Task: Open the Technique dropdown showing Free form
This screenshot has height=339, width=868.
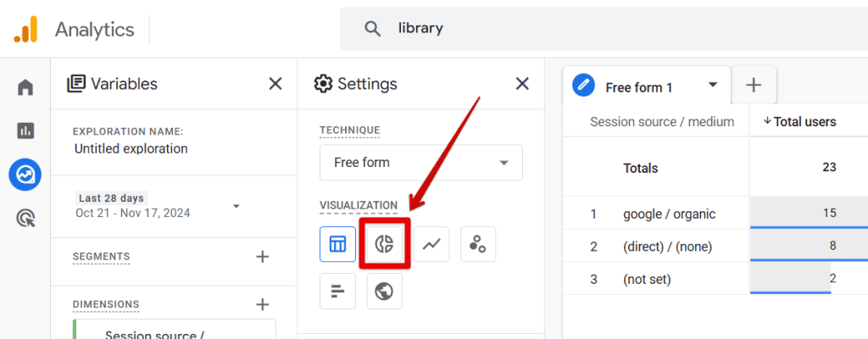Action: [x=420, y=163]
